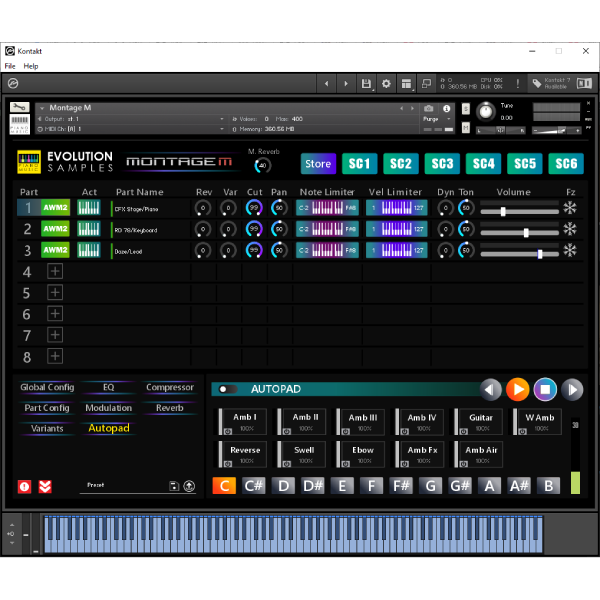This screenshot has width=600, height=600.
Task: Open the Help menu
Action: 31,66
